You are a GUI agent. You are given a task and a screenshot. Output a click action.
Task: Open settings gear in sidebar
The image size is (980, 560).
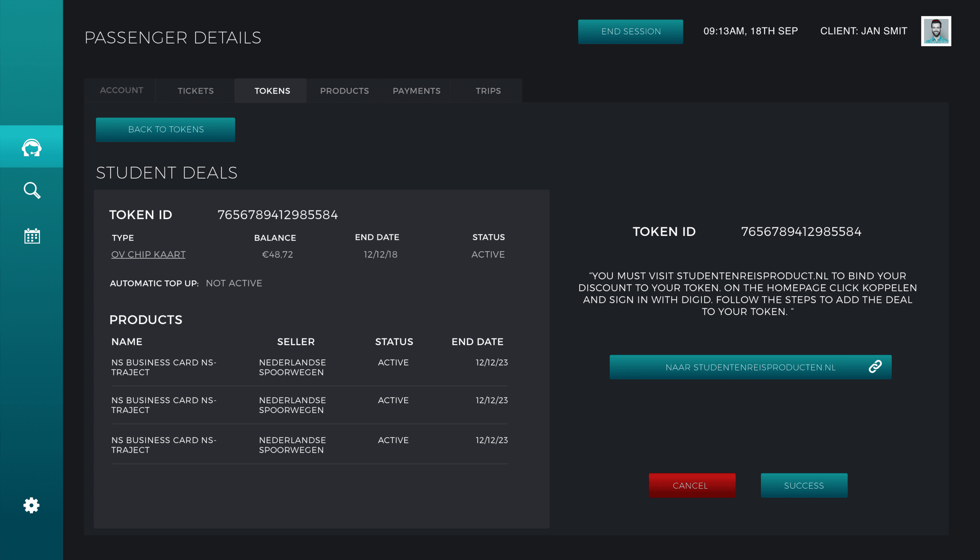point(31,505)
